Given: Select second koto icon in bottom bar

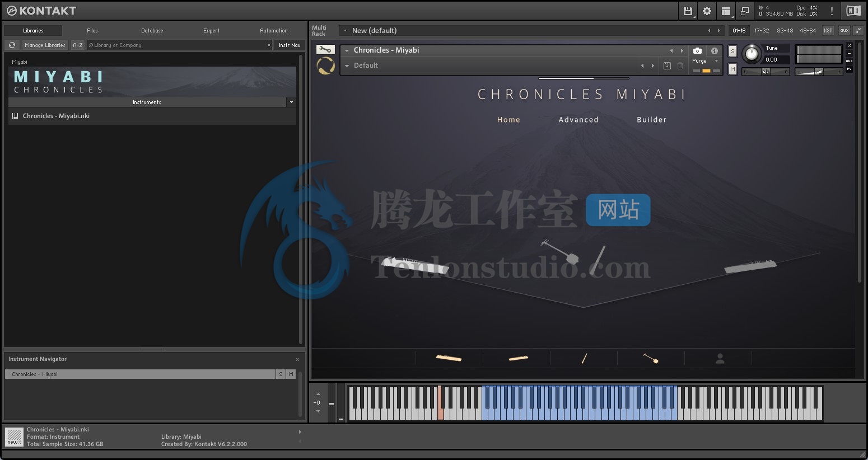Looking at the screenshot, I should point(518,358).
